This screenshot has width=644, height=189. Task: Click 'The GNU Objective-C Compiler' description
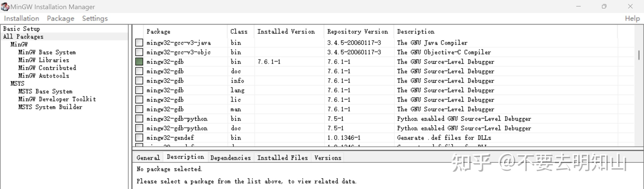(444, 52)
